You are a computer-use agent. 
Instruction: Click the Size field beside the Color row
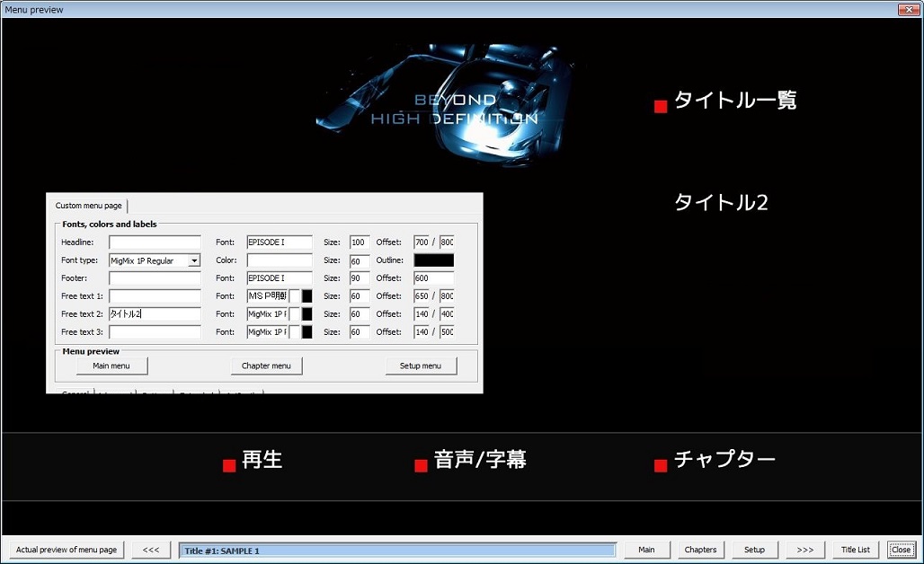tap(360, 260)
